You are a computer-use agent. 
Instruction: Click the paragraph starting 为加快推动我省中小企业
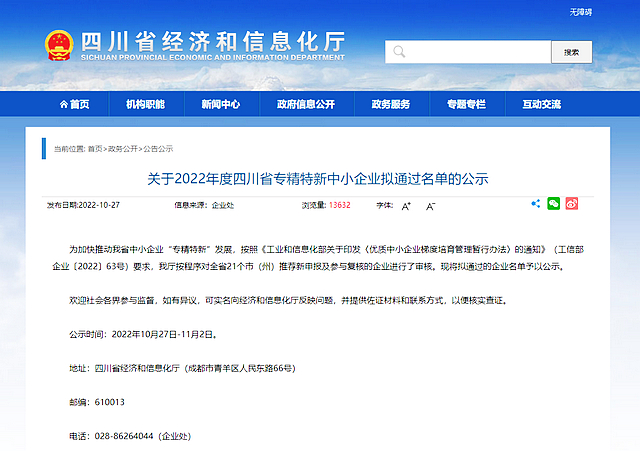pos(318,258)
